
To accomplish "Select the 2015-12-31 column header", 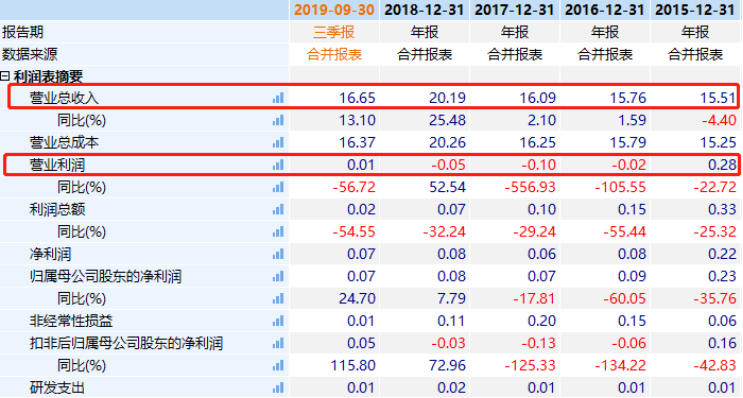I will 695,10.
